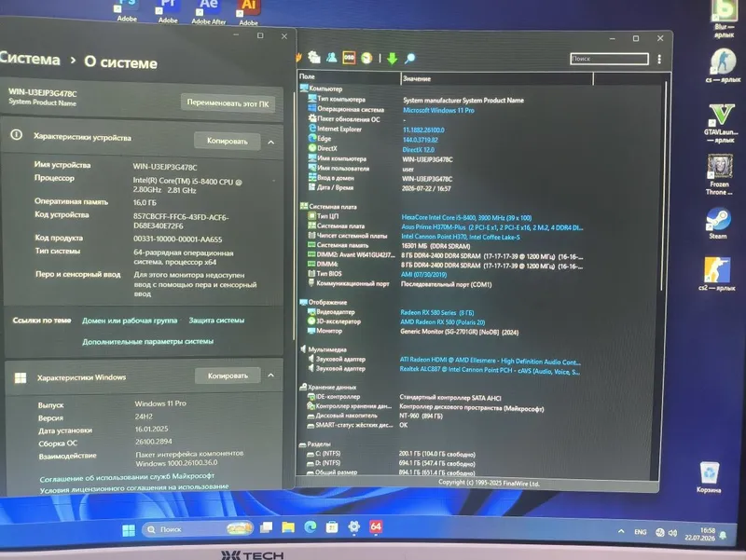The width and height of the screenshot is (746, 560).
Task: Open the notification bell in tray
Action: click(724, 536)
